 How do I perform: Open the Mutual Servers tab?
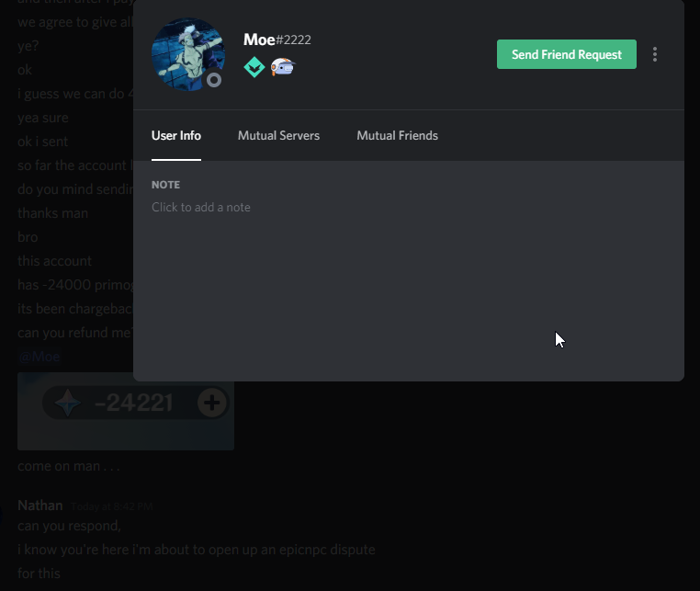[278, 135]
